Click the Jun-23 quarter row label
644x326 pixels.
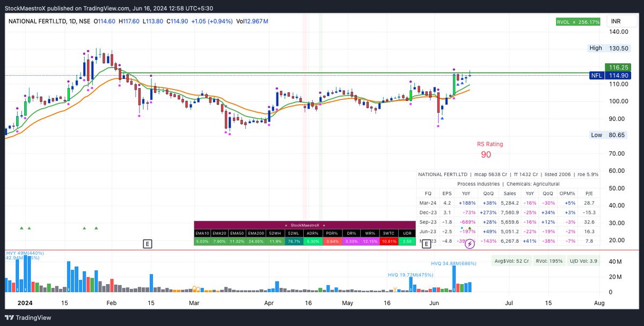pyautogui.click(x=428, y=232)
